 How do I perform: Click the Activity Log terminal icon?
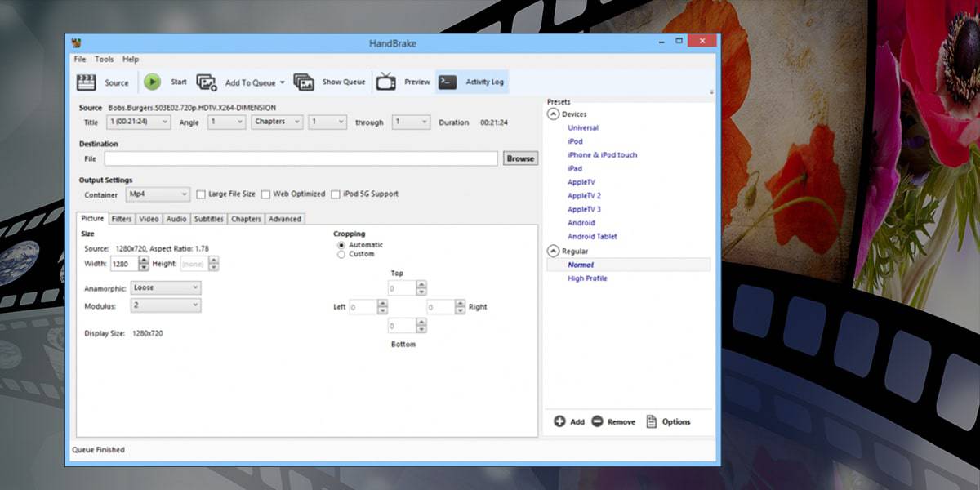click(448, 82)
